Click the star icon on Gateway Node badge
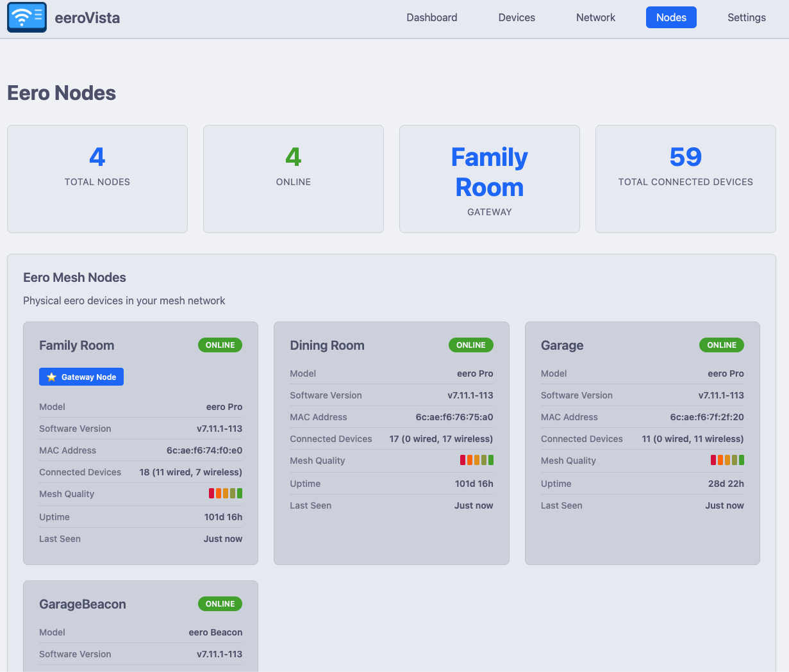The width and height of the screenshot is (789, 672). pos(52,377)
